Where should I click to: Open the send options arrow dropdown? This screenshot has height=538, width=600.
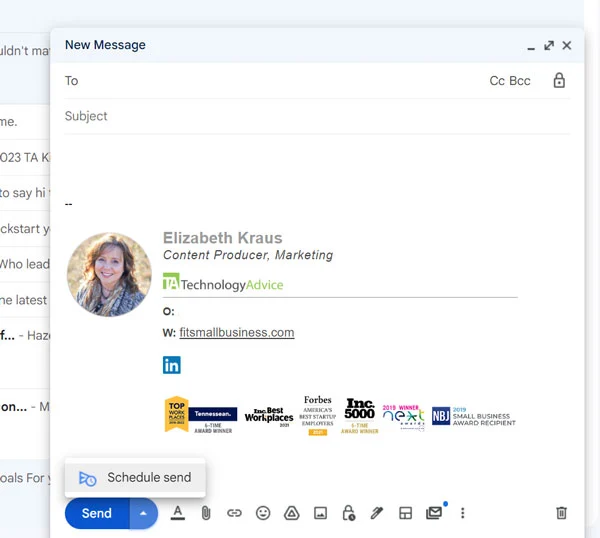pyautogui.click(x=143, y=513)
